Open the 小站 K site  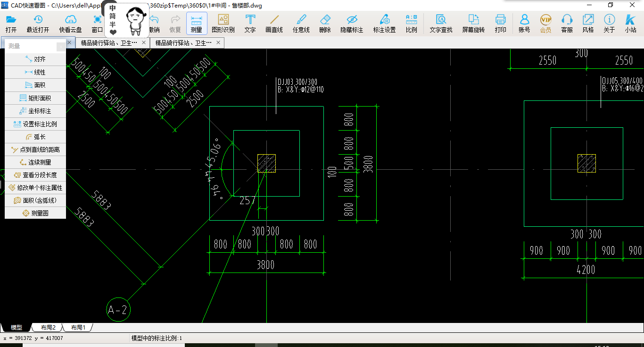pos(630,24)
